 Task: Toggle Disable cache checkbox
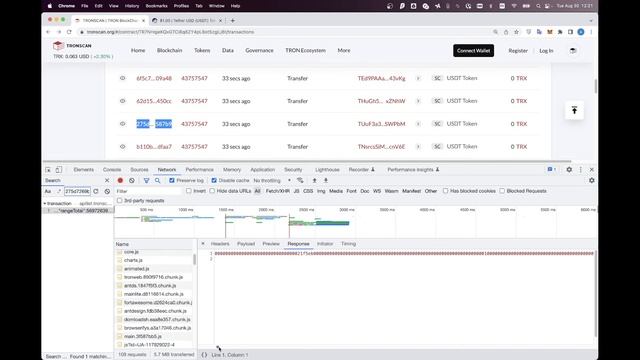coord(214,180)
